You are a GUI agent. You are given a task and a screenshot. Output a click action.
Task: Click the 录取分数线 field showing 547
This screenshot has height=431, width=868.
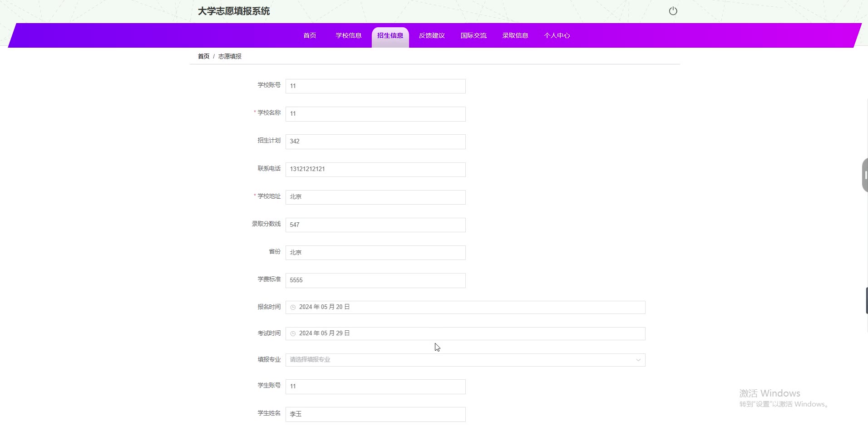pyautogui.click(x=375, y=225)
